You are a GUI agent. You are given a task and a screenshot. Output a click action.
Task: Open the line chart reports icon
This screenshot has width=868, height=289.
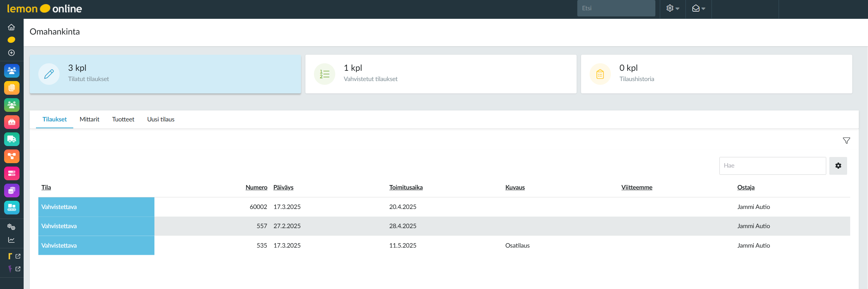[x=11, y=240]
